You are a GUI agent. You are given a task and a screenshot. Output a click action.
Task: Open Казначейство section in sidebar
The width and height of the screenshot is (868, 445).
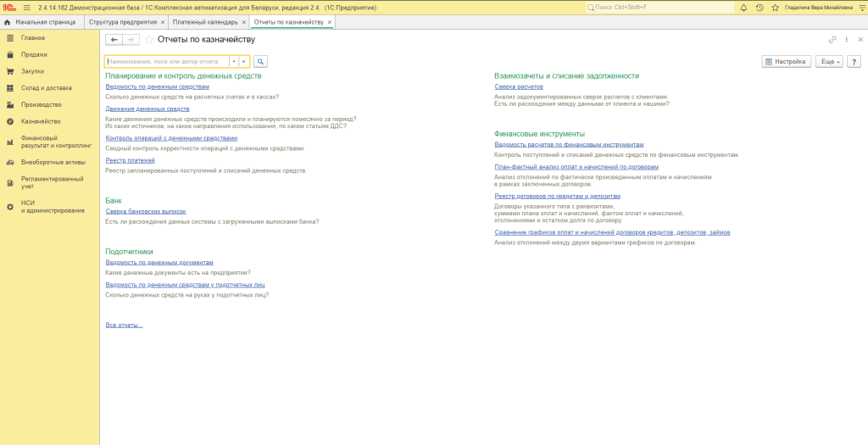(x=41, y=120)
